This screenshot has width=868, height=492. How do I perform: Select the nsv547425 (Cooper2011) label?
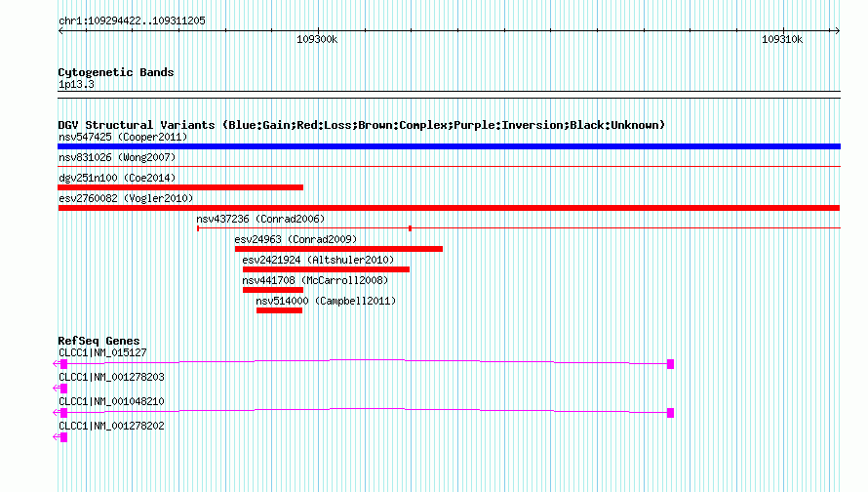click(123, 137)
